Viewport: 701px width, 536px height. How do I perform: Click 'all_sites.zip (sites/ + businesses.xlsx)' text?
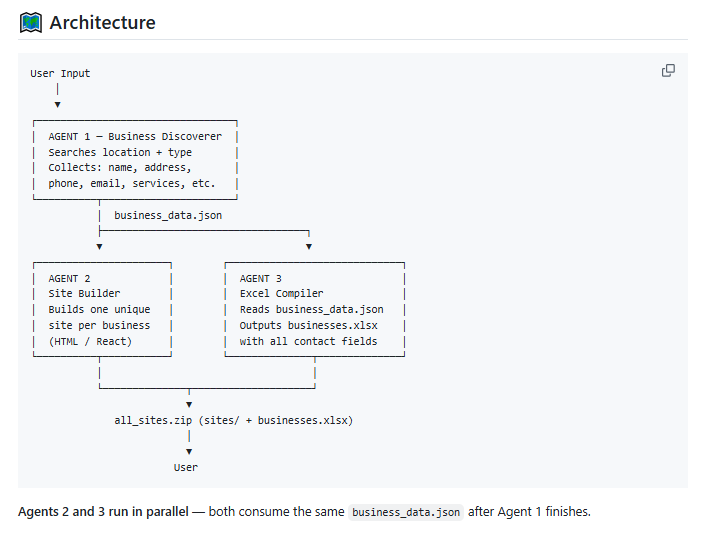234,421
